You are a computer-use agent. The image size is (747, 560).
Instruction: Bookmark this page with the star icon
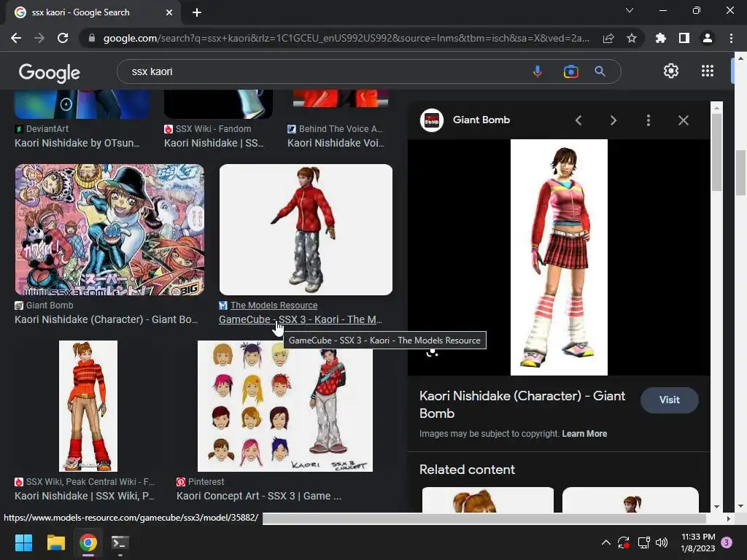(632, 38)
